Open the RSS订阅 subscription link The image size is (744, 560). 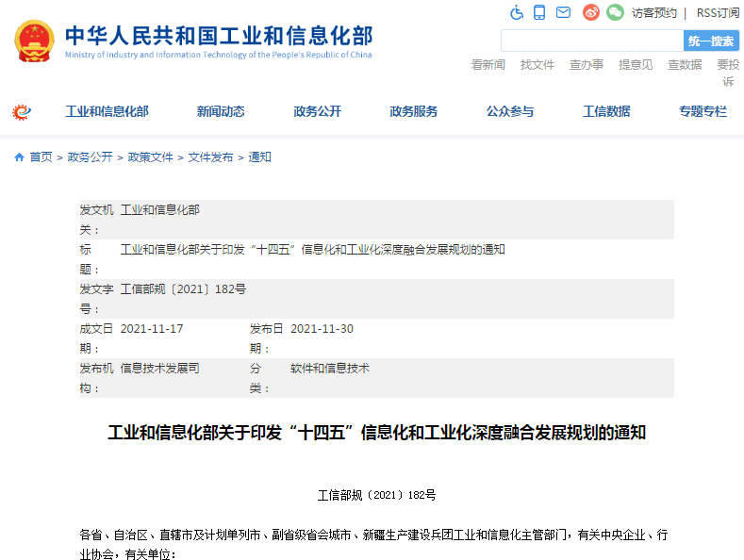[x=718, y=12]
